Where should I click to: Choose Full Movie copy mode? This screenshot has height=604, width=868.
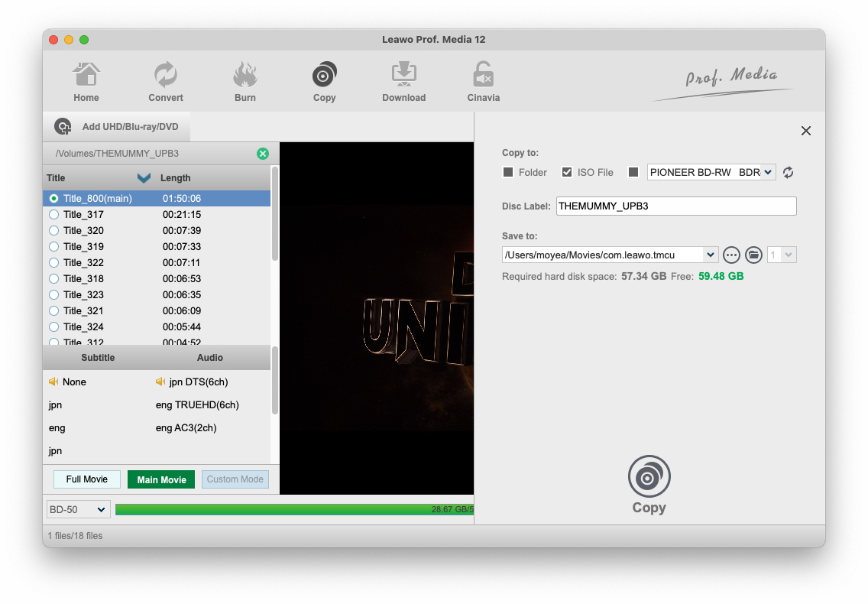(x=86, y=479)
